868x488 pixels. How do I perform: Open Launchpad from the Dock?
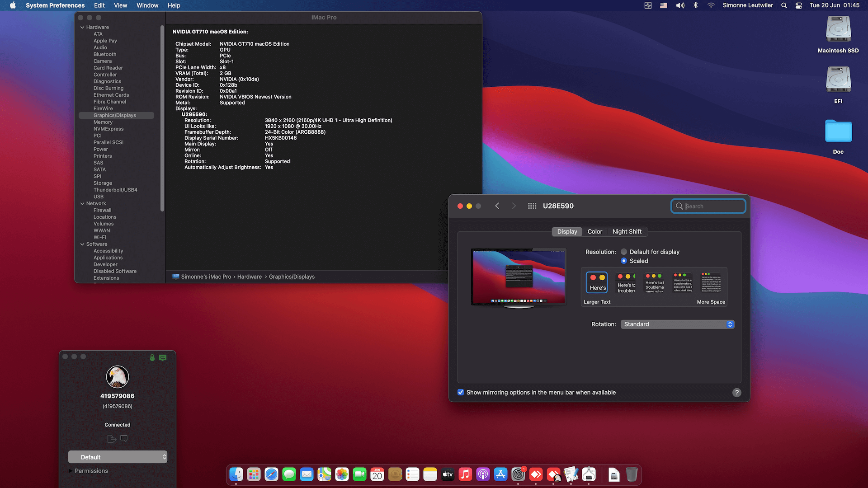click(254, 474)
